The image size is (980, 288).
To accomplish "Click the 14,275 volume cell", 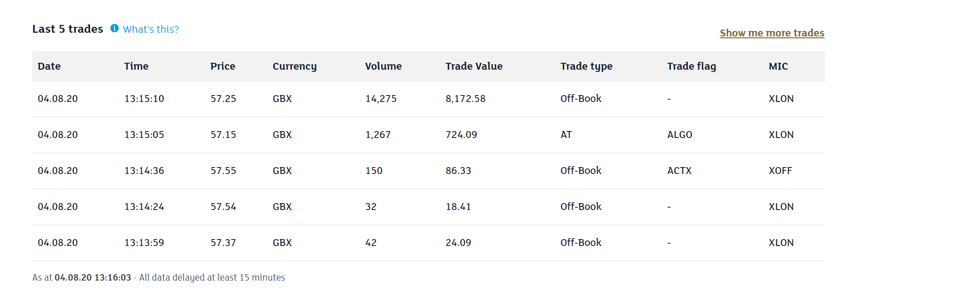I will tap(381, 99).
